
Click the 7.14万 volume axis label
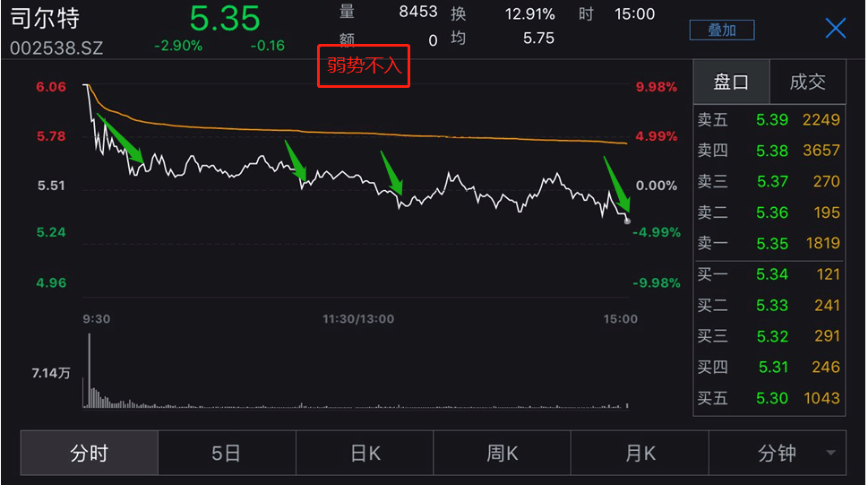(x=51, y=373)
